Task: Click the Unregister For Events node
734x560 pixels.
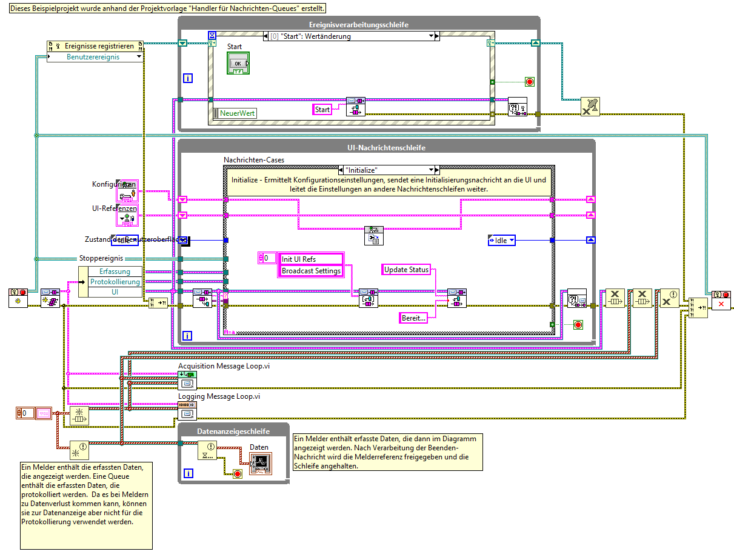Action: point(590,107)
